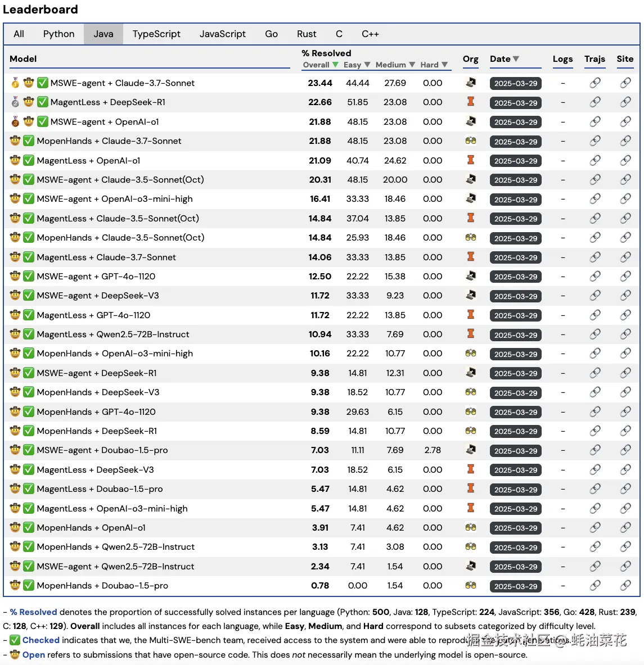Sort by Date column arrow
The image size is (644, 665).
click(516, 59)
